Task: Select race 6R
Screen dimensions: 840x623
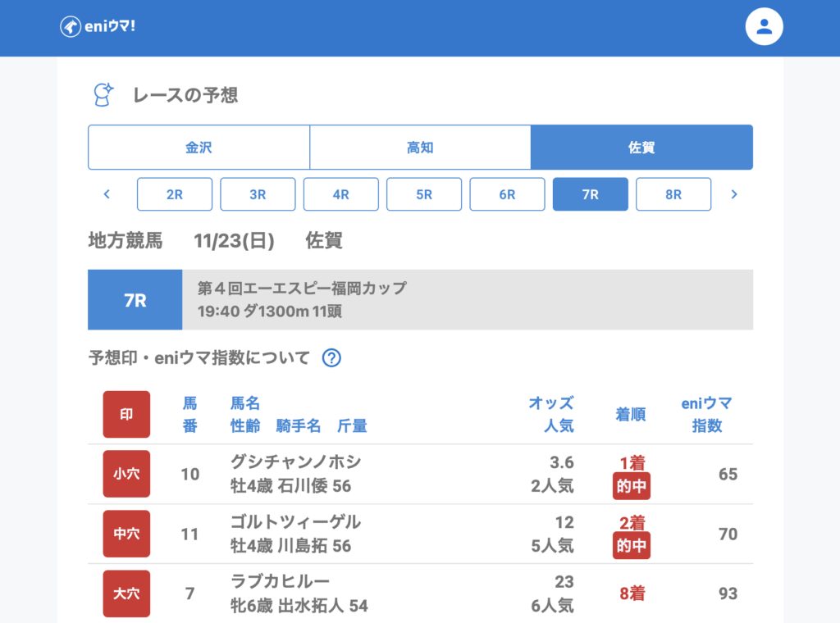Action: coord(507,194)
